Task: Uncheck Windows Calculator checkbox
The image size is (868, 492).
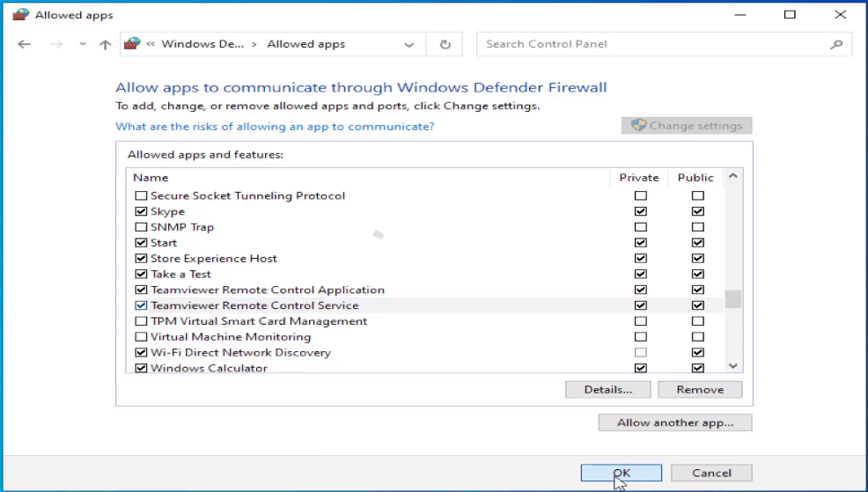Action: [141, 368]
